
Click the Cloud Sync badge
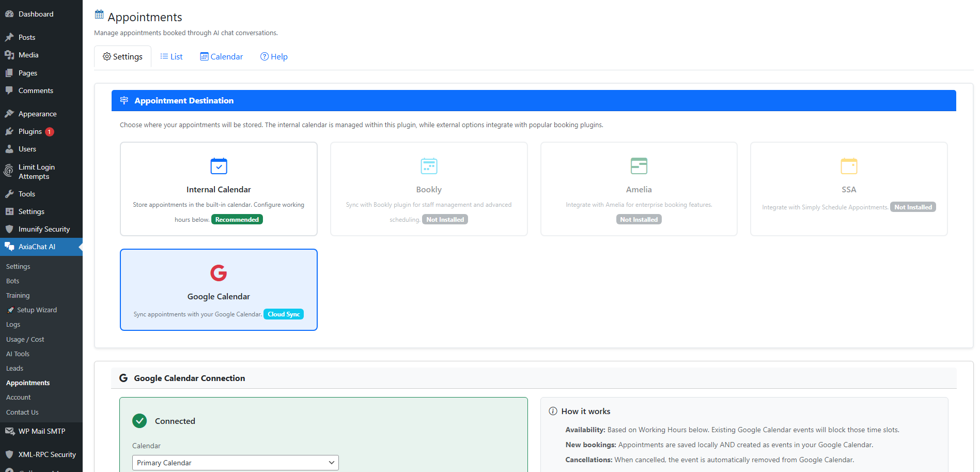tap(283, 314)
